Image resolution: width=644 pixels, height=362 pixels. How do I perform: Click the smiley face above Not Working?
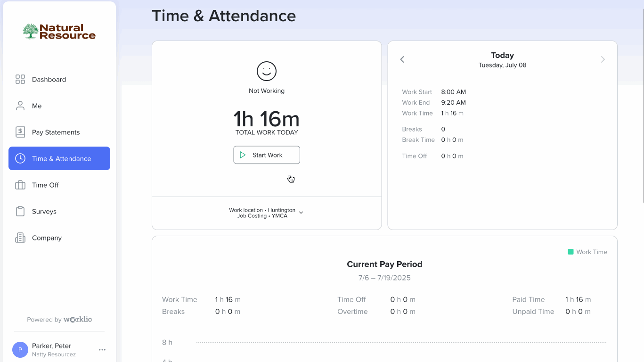[x=267, y=71]
